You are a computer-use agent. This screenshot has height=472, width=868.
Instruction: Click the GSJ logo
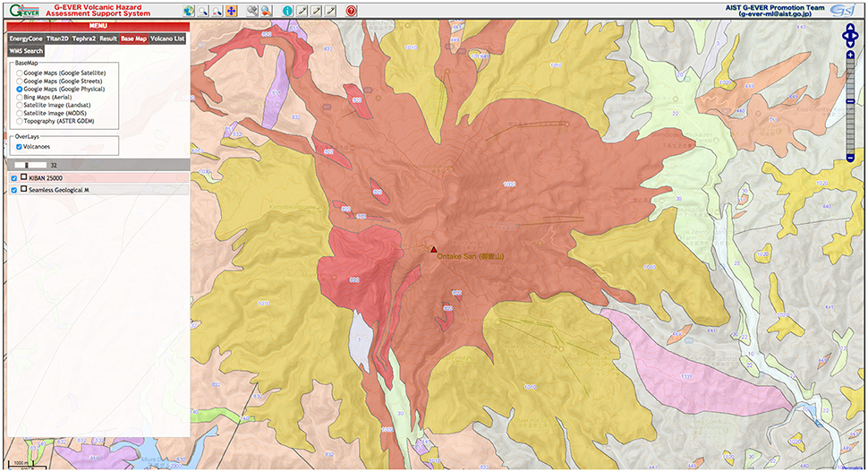[842, 11]
